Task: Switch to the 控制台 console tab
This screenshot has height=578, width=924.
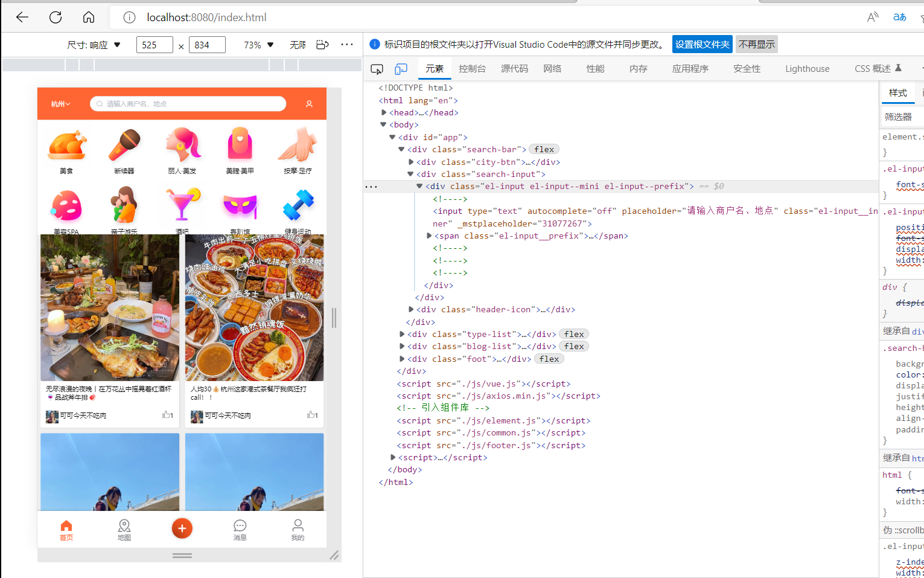Action: (x=472, y=69)
